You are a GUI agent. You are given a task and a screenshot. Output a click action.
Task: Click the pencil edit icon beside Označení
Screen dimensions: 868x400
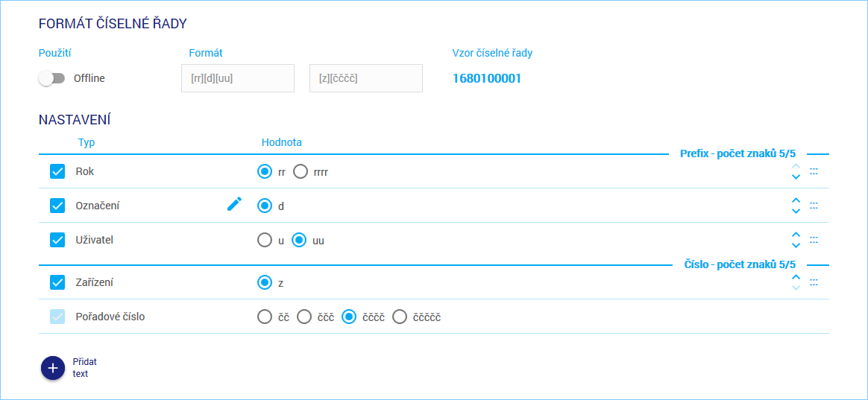click(235, 204)
